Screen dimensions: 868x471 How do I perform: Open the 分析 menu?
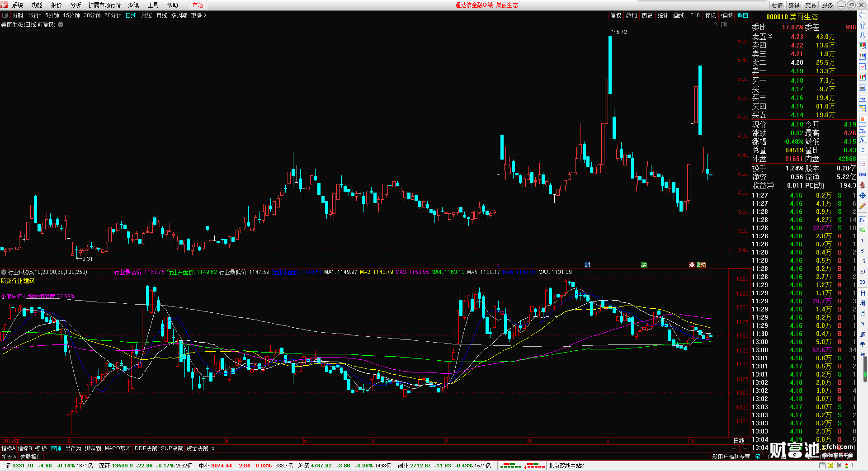(75, 5)
